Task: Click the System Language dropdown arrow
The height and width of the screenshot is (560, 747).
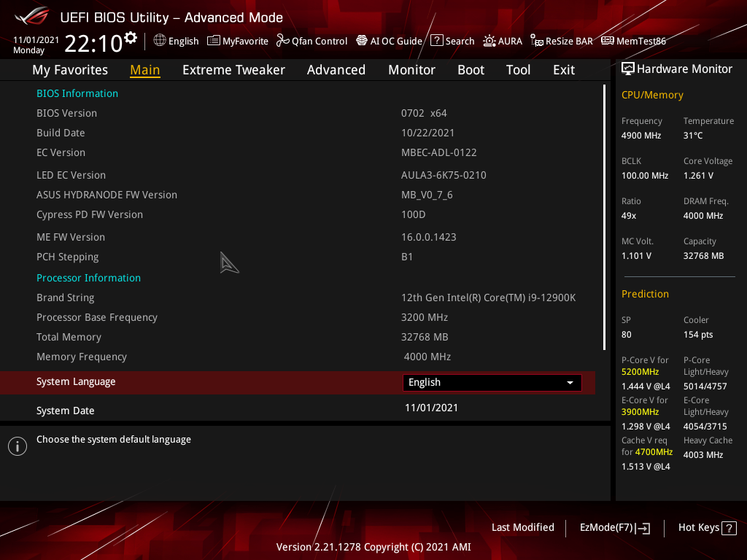Action: pyautogui.click(x=570, y=383)
